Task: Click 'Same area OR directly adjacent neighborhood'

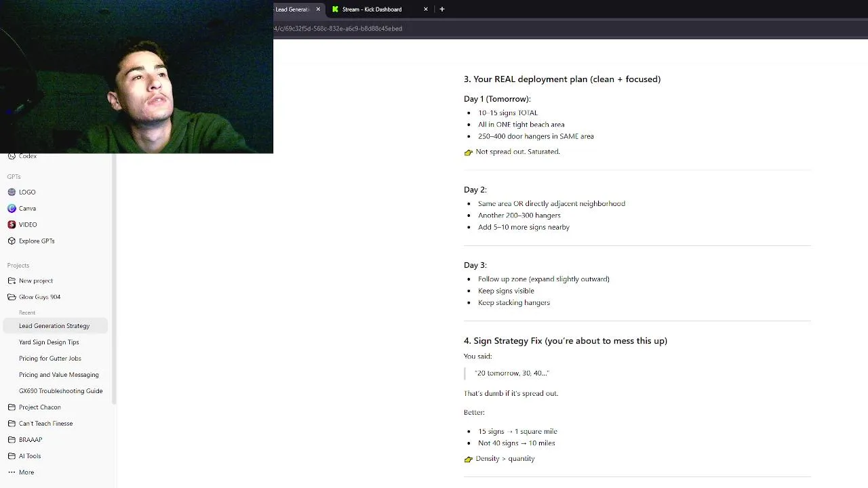Action: (551, 203)
